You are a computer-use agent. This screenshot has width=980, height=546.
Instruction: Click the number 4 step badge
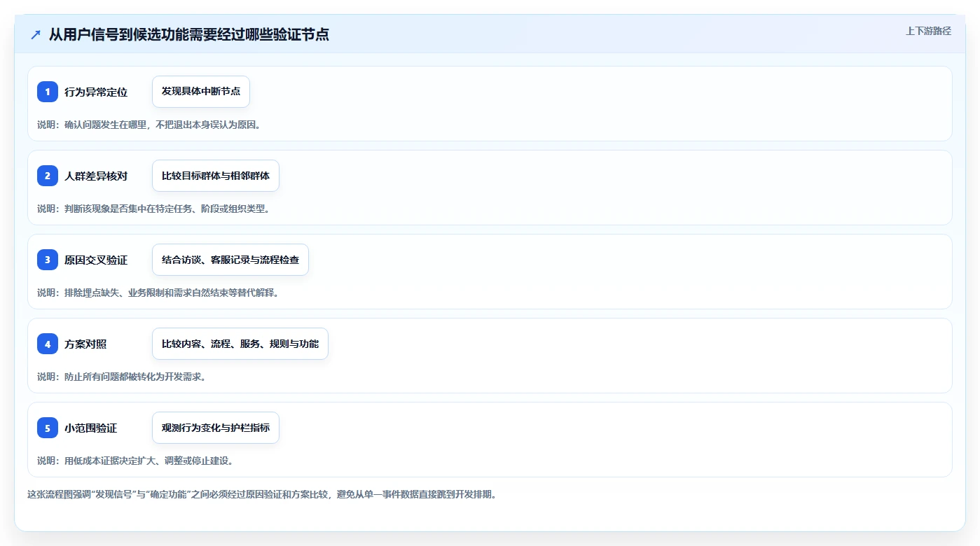click(x=48, y=344)
